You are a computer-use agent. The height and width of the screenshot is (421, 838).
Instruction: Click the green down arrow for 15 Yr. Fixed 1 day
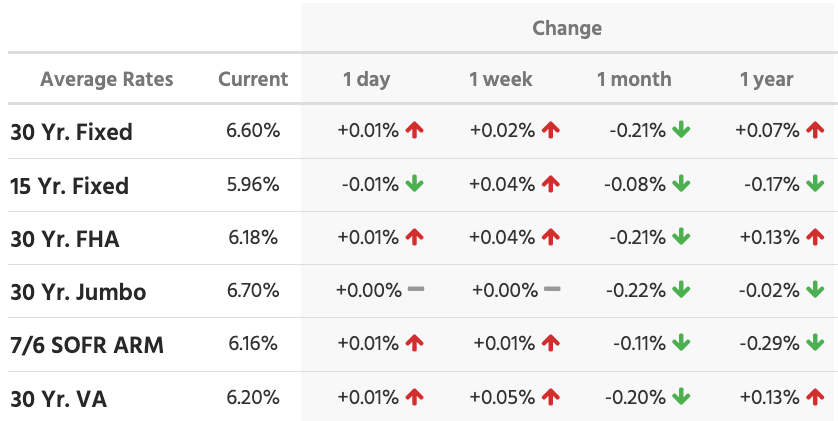click(415, 184)
